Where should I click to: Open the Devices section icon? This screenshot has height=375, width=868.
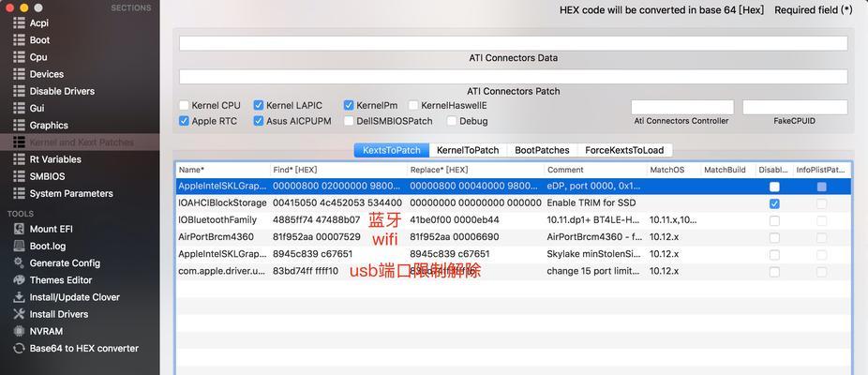click(20, 74)
